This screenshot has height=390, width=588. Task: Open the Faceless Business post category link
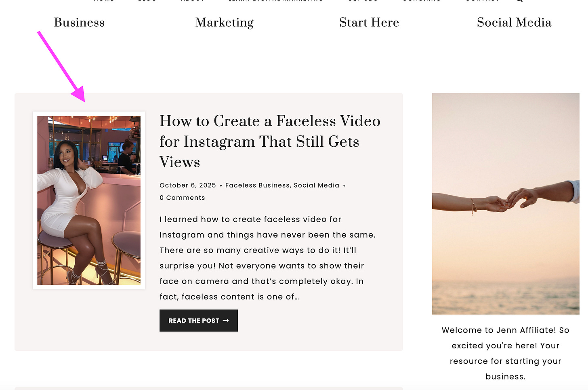coord(257,185)
